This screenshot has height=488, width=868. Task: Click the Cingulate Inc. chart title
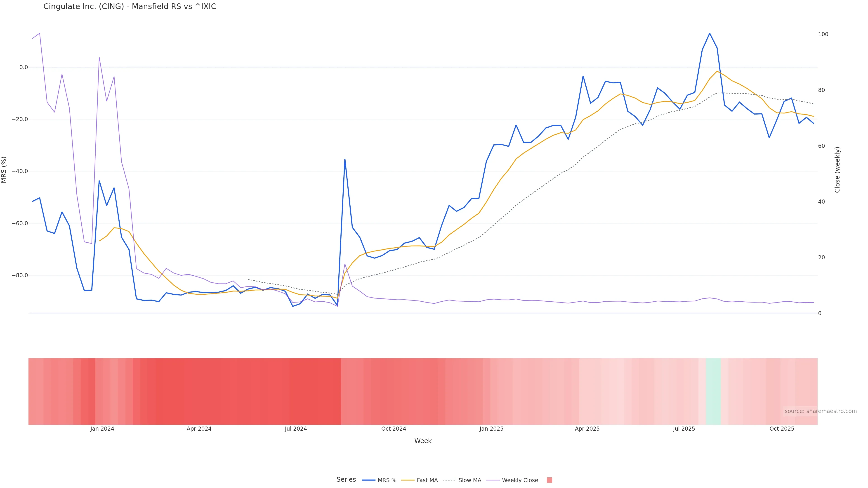[130, 6]
